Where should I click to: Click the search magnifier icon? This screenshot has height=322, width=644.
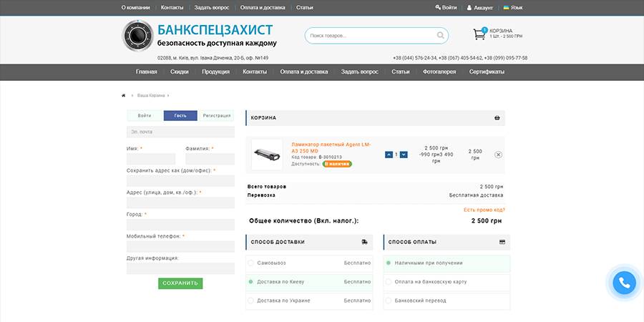point(440,35)
